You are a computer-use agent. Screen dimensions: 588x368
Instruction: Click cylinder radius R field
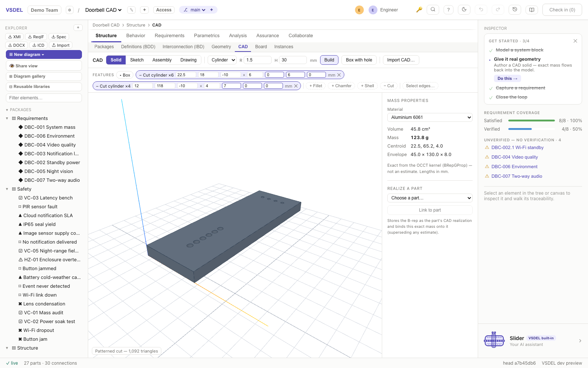coord(258,60)
